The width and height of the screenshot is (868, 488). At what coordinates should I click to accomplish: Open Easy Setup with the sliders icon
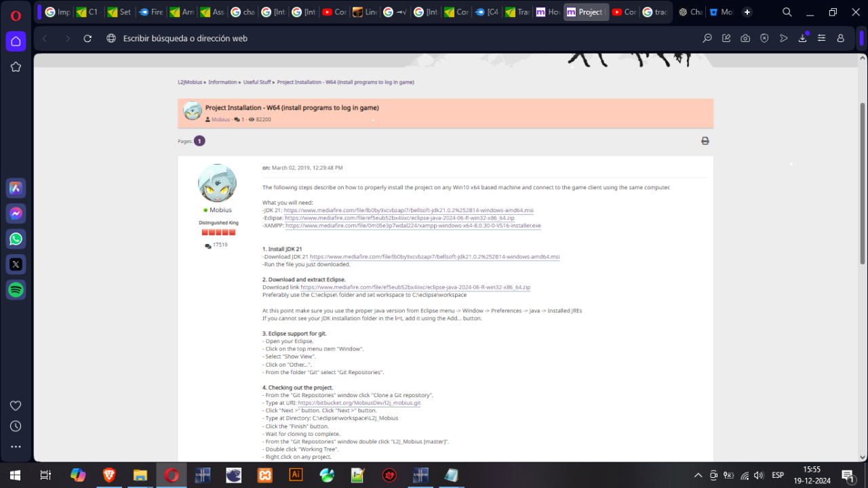[821, 39]
